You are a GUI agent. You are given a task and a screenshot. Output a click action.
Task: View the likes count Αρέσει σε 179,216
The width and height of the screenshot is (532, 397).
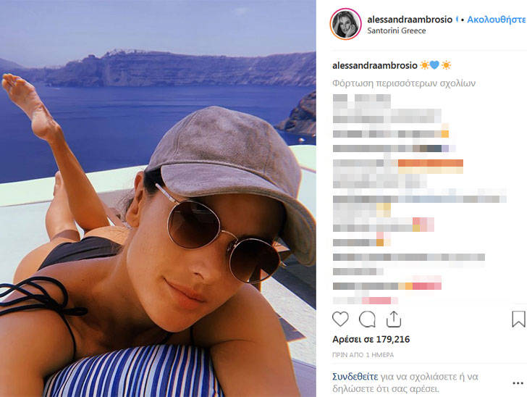click(x=371, y=339)
